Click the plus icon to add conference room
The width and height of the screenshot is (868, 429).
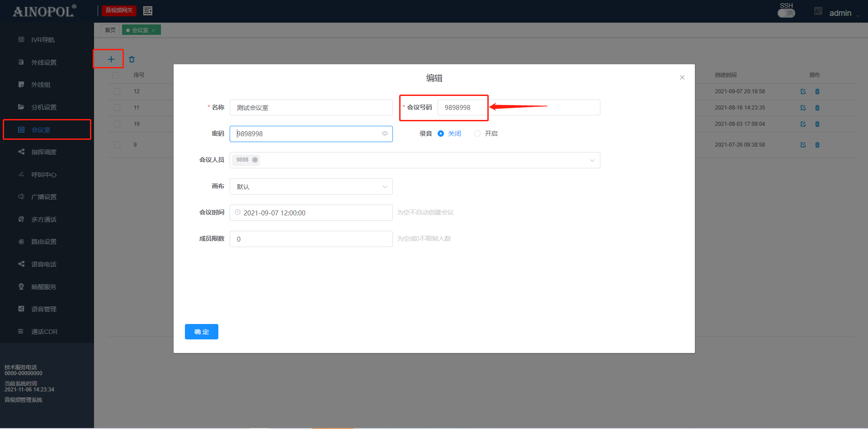tap(111, 59)
